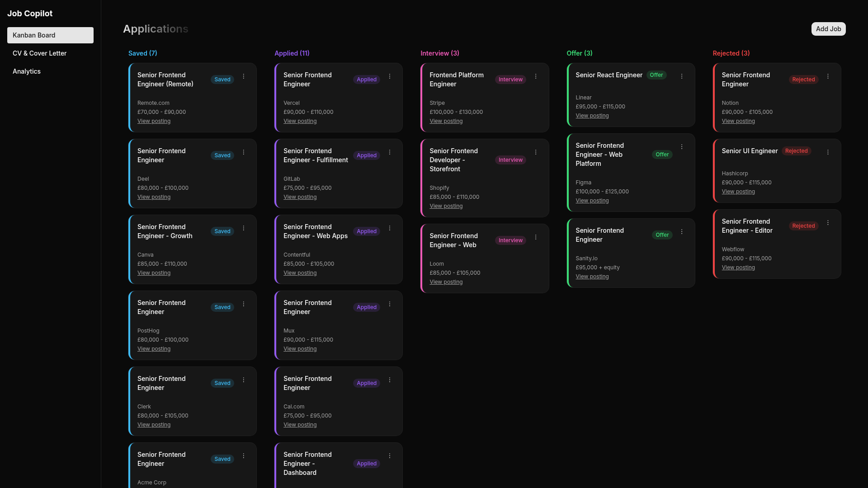Open three-dot menu on Canva card
868x488 pixels.
pyautogui.click(x=244, y=228)
